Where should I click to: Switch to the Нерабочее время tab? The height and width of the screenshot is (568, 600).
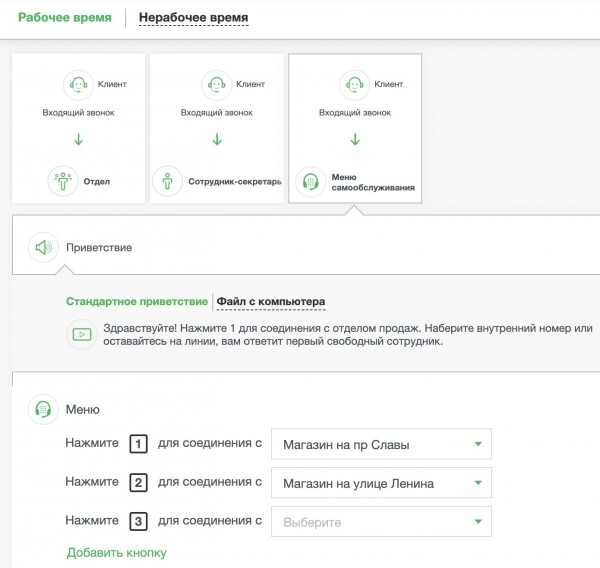pyautogui.click(x=194, y=18)
